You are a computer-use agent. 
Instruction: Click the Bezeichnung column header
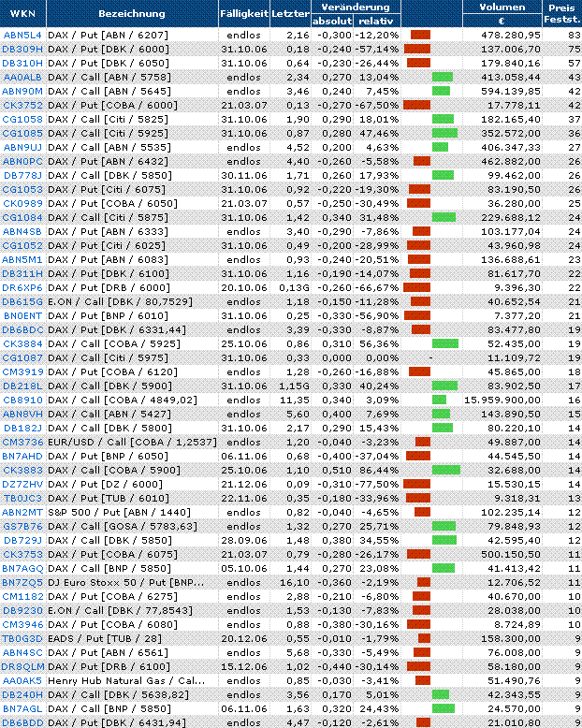132,13
